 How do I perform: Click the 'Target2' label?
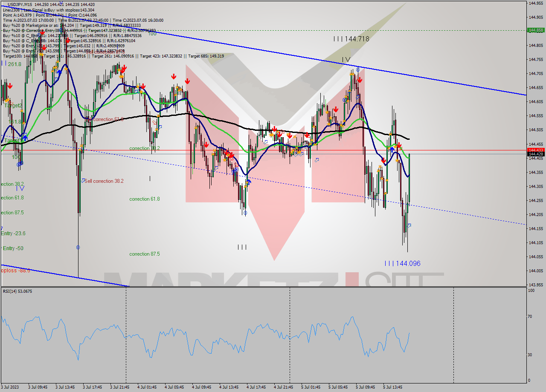13,106
